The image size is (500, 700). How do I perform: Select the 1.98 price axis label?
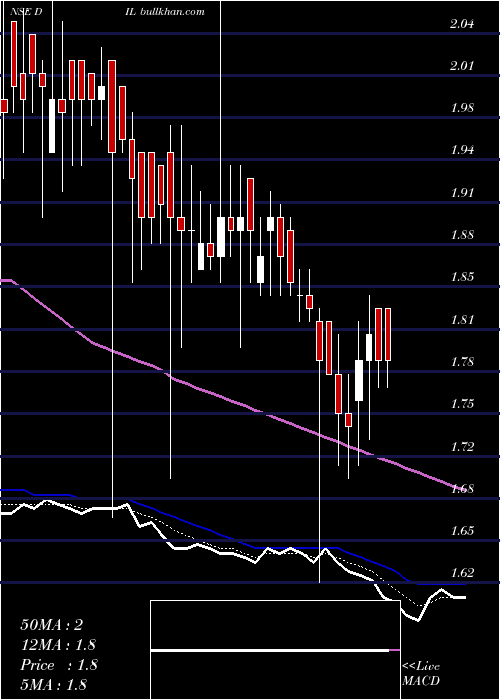(462, 108)
